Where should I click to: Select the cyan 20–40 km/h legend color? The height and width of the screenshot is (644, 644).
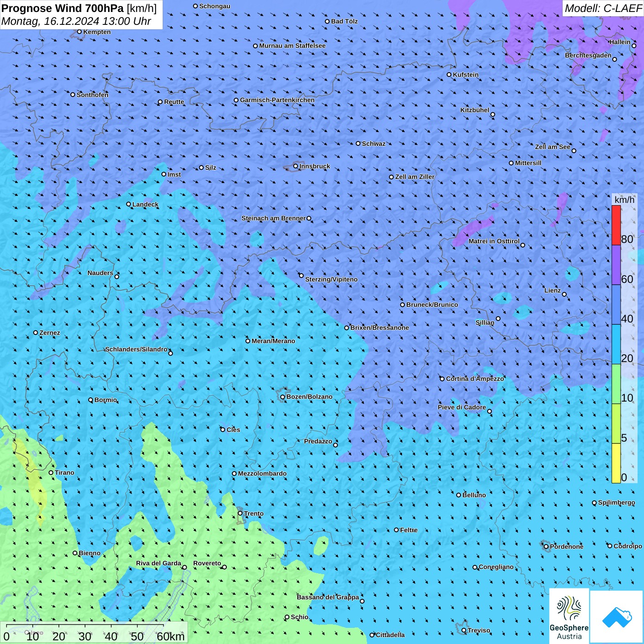click(616, 345)
